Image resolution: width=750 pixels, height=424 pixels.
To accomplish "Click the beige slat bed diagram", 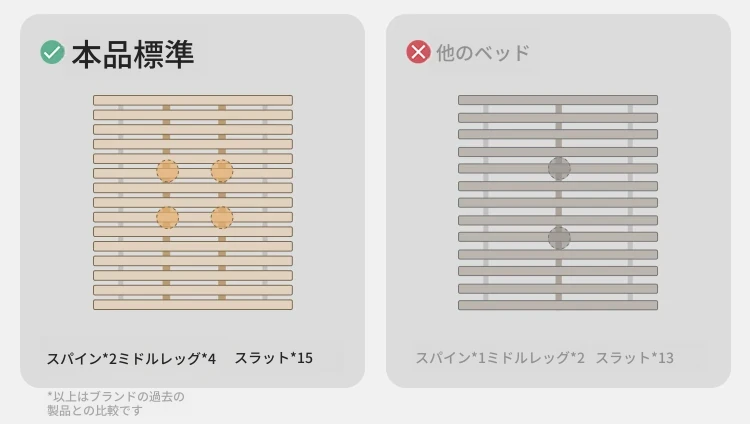I will tap(193, 202).
